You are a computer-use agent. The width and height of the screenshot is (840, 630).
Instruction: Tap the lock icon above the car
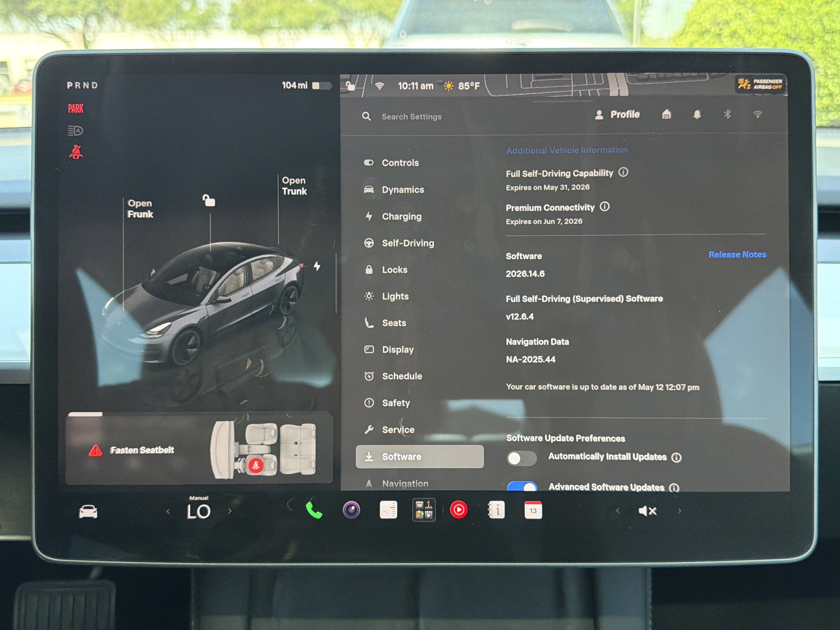(209, 200)
